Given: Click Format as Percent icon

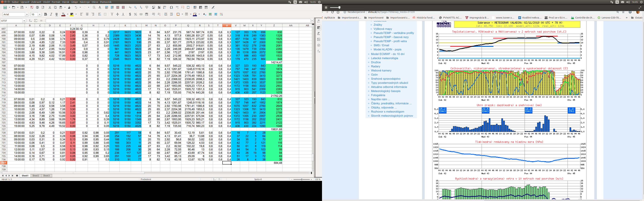Looking at the screenshot, I should pos(136,14).
